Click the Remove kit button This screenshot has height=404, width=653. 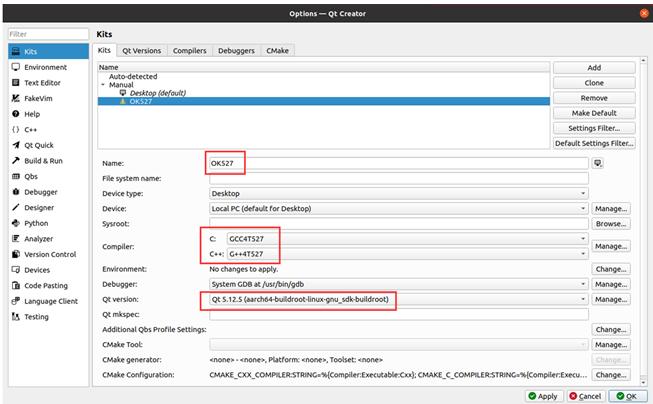[x=594, y=98]
